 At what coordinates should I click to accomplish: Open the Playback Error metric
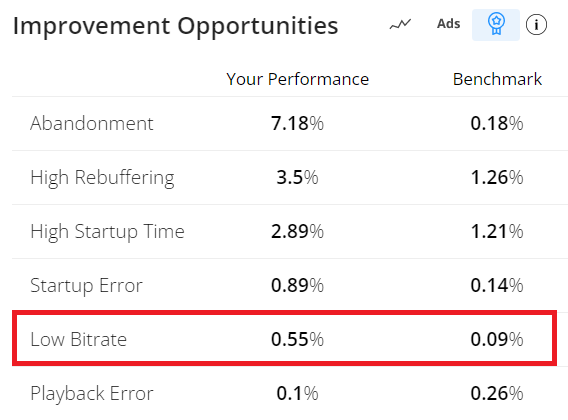[92, 394]
